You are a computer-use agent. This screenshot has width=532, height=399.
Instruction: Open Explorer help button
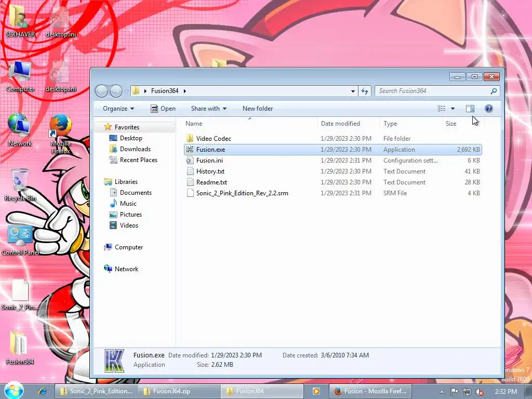coord(488,109)
